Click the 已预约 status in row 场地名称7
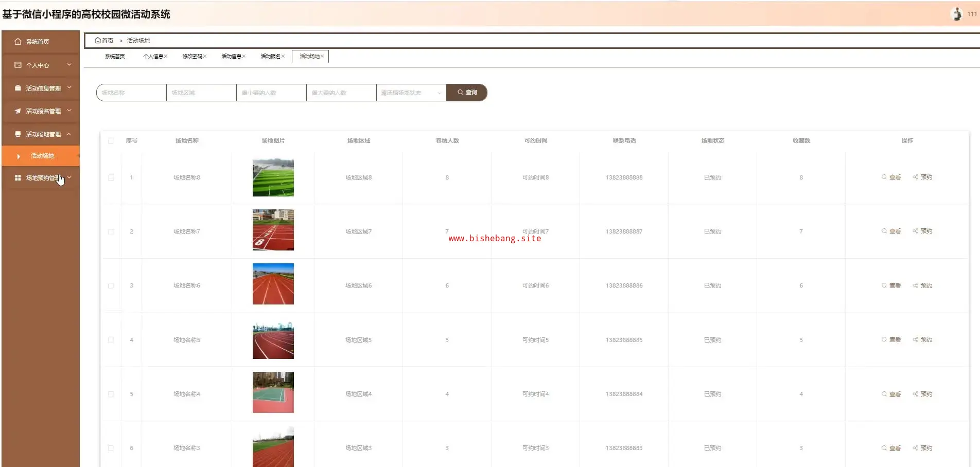Screen dimensions: 980x467 (712, 231)
